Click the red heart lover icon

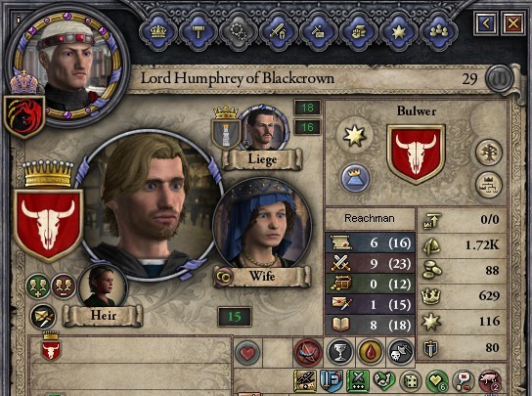click(247, 353)
